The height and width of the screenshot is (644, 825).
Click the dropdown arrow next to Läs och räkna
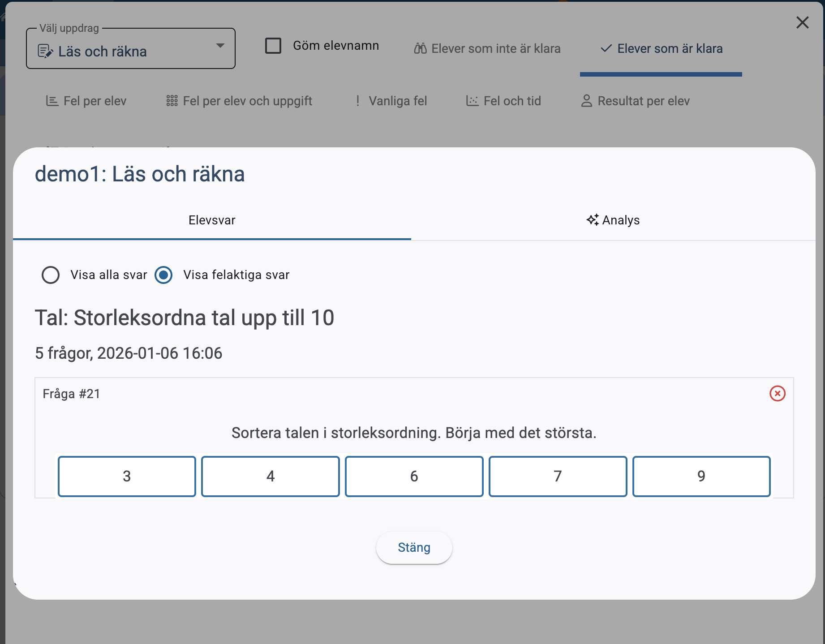220,46
